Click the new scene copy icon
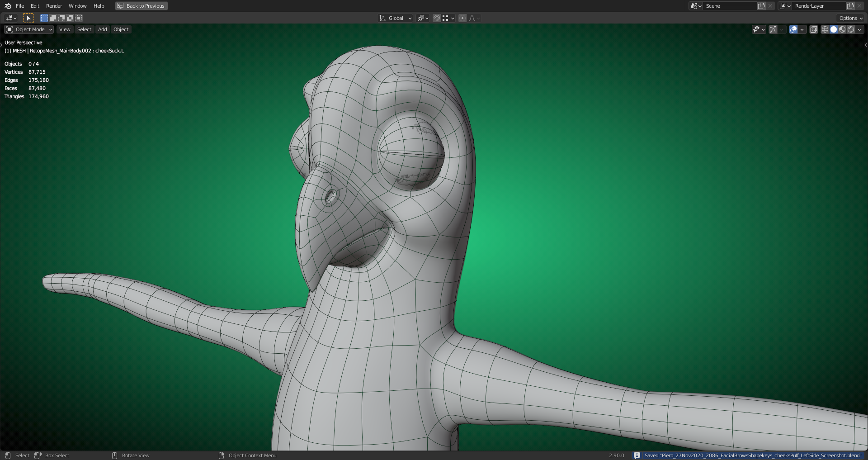 pyautogui.click(x=761, y=6)
